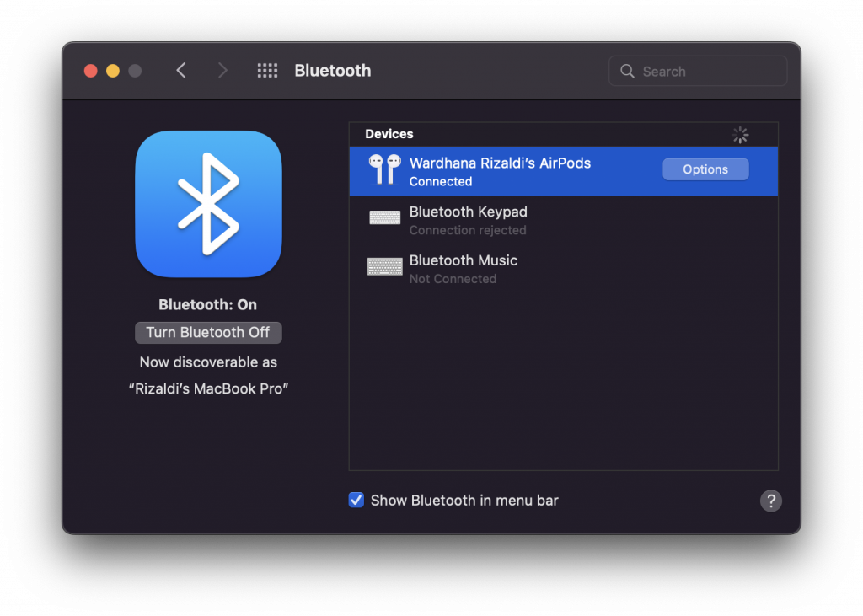The height and width of the screenshot is (616, 863).
Task: Click the large blue Bluetooth logo
Action: pyautogui.click(x=208, y=204)
